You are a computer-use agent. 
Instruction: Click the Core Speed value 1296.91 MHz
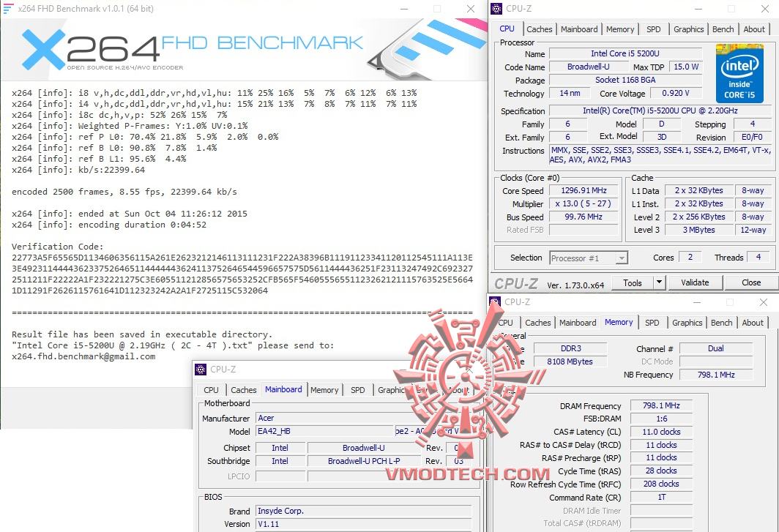[x=584, y=191]
